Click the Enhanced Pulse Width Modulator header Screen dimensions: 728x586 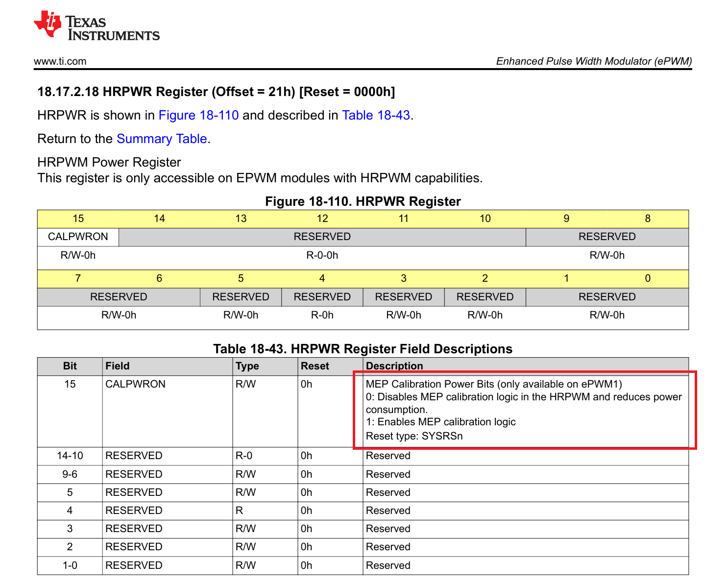tap(594, 61)
